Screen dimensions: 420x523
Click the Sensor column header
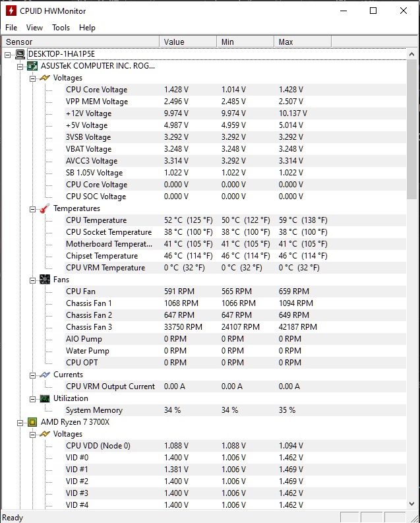pos(80,42)
